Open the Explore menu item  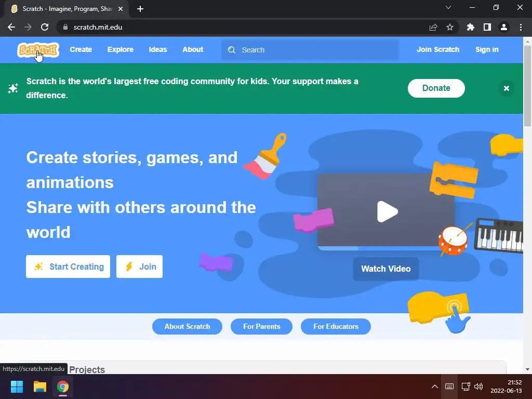click(x=121, y=49)
